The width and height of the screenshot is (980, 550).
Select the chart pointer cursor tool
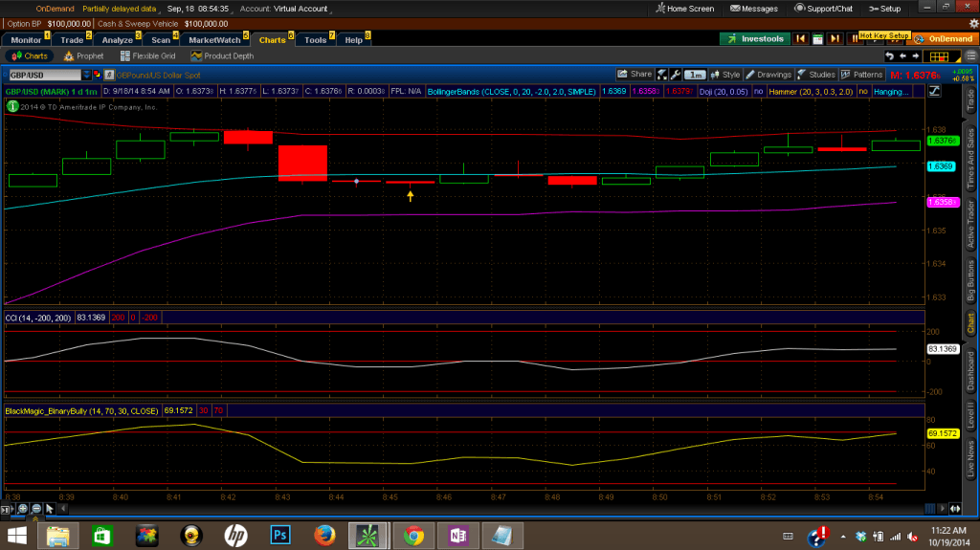(x=50, y=509)
